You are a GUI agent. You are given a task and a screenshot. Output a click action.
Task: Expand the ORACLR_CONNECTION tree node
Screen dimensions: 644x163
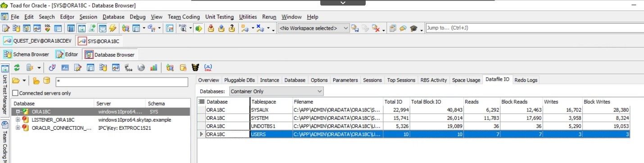pos(18,128)
